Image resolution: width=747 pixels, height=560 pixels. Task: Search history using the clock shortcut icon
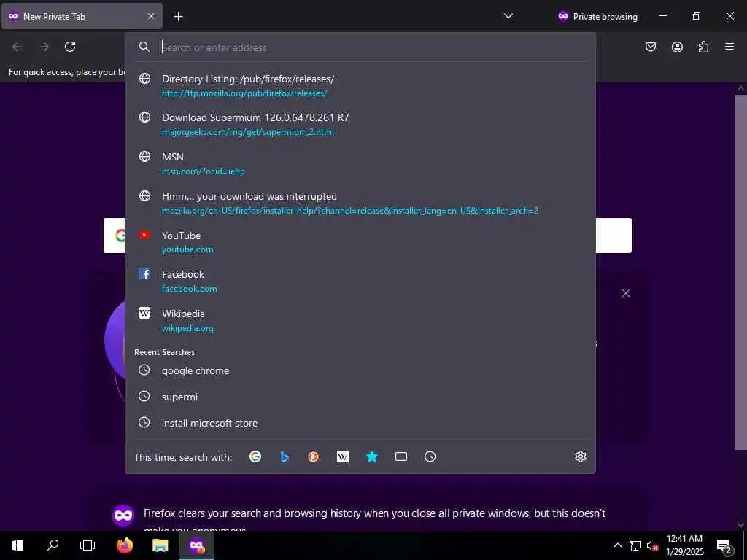pos(430,456)
